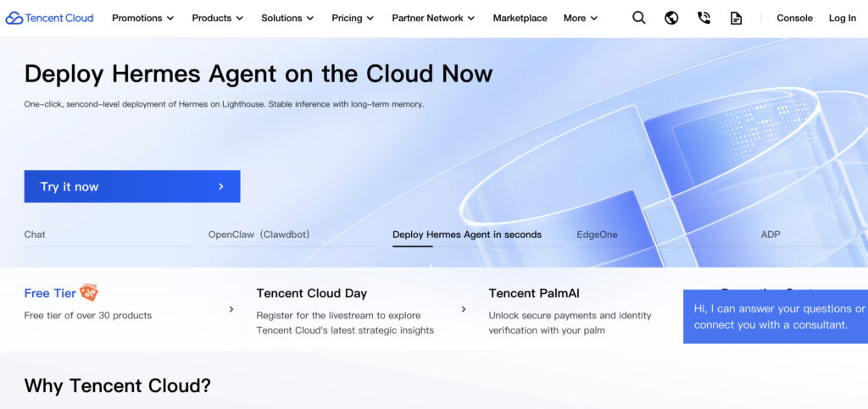Click the phone contact icon

point(704,19)
